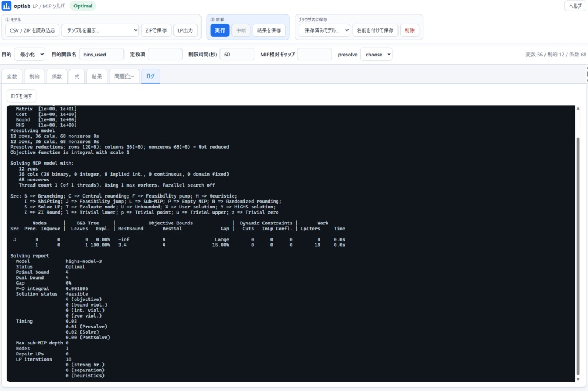Click the 名前を付けて保存 button

click(375, 30)
